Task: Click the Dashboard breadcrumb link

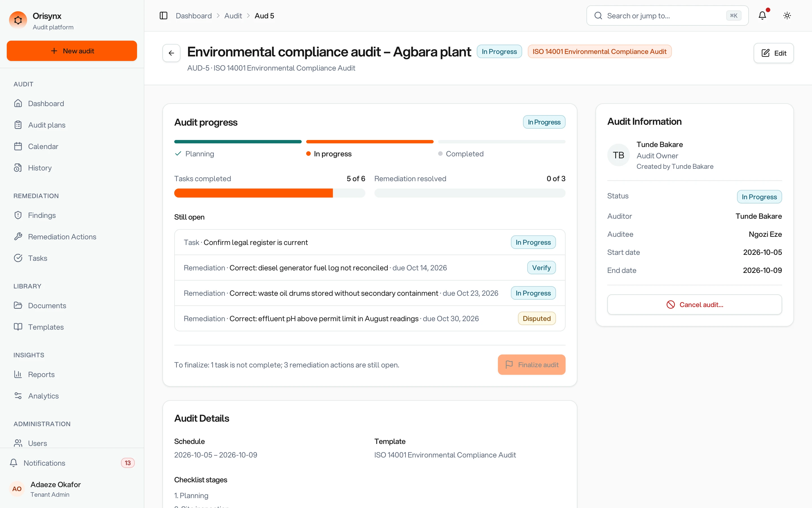Action: point(194,16)
